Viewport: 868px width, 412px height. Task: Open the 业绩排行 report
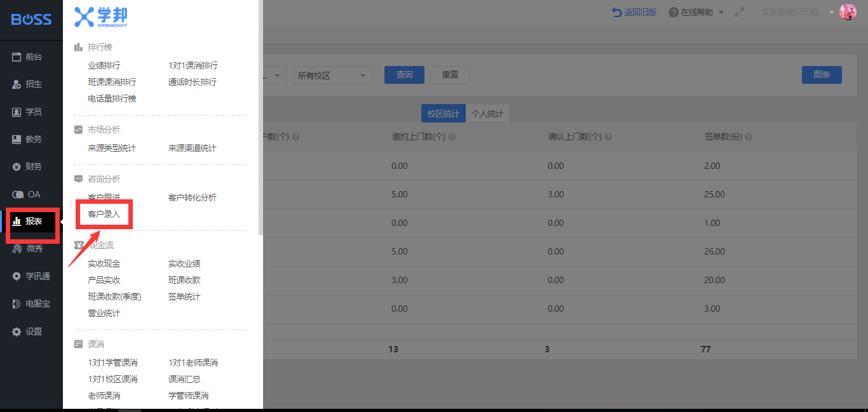point(104,65)
